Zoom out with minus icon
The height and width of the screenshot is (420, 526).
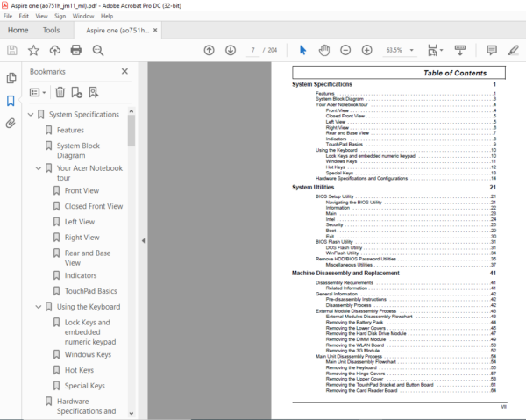click(345, 50)
